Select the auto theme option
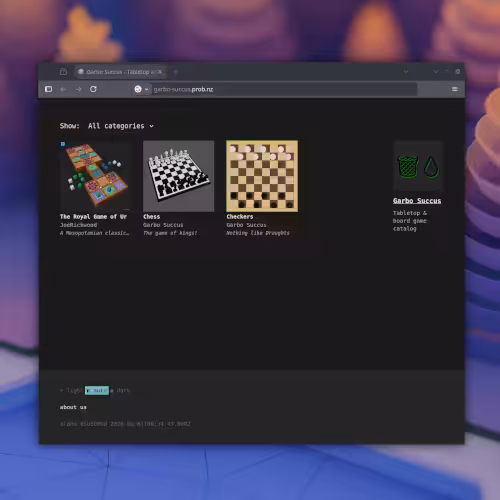 97,390
